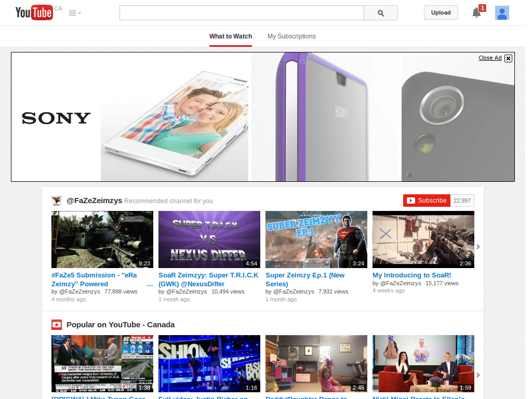The width and height of the screenshot is (532, 399).
Task: Play the 2:36 Introducing to SoaR thumbnail
Action: [x=423, y=240]
